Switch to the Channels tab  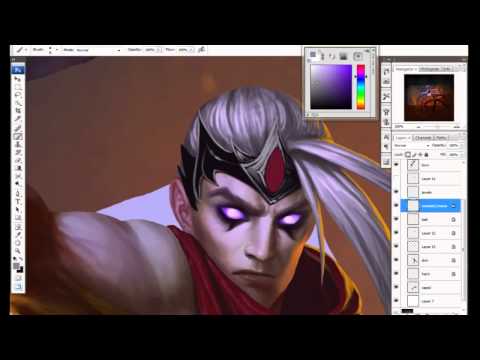pyautogui.click(x=424, y=138)
